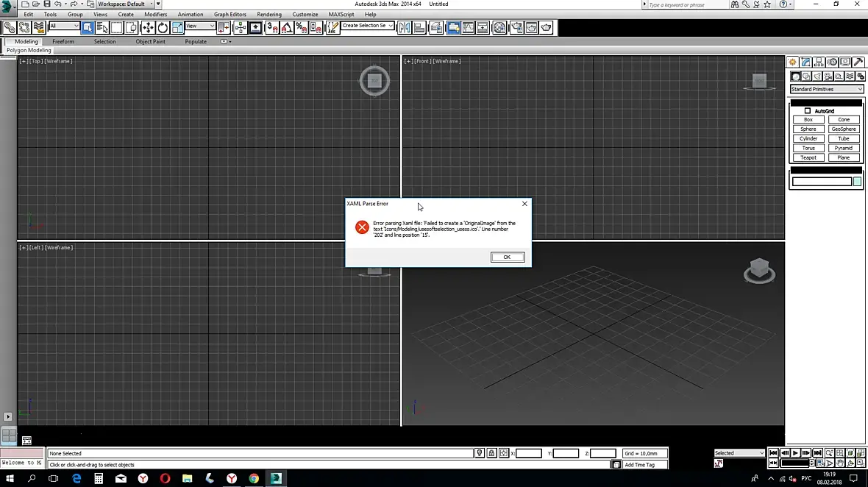Open Select by Name list
The height and width of the screenshot is (487, 868).
point(102,28)
